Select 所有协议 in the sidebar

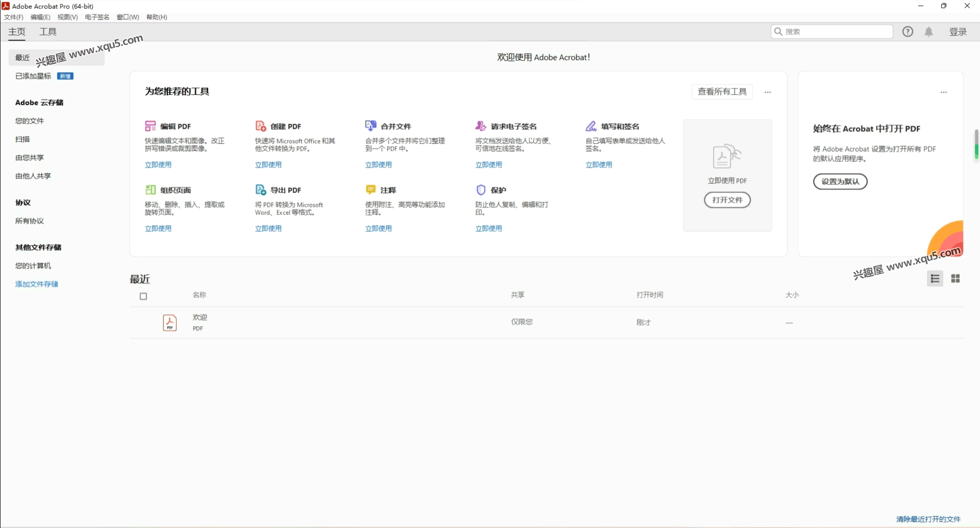(30, 221)
